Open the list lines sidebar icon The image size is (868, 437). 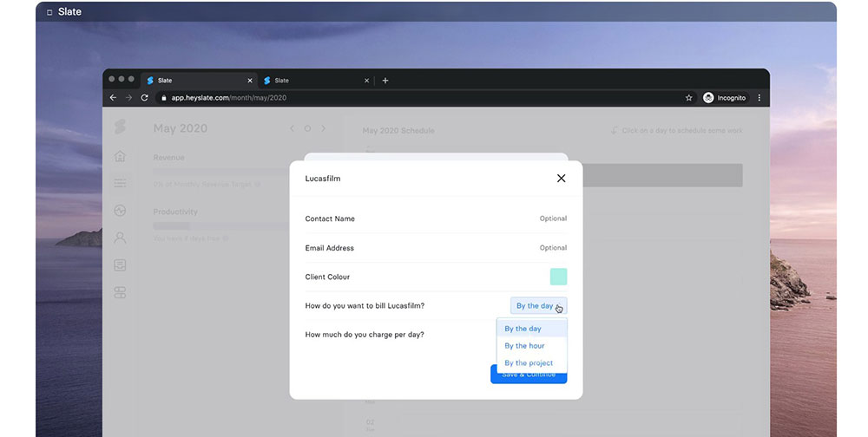120,183
